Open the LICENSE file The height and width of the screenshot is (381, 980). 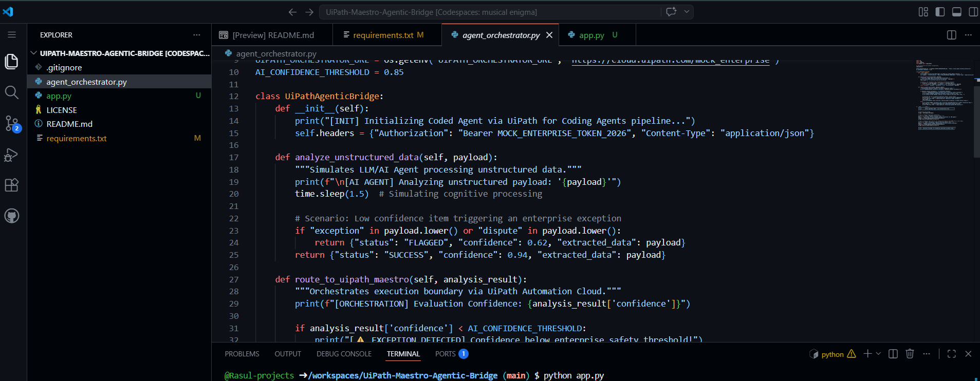click(x=120, y=110)
